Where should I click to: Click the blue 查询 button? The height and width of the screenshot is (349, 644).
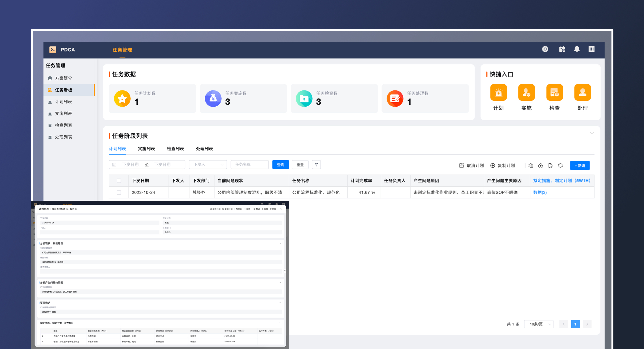click(x=280, y=165)
